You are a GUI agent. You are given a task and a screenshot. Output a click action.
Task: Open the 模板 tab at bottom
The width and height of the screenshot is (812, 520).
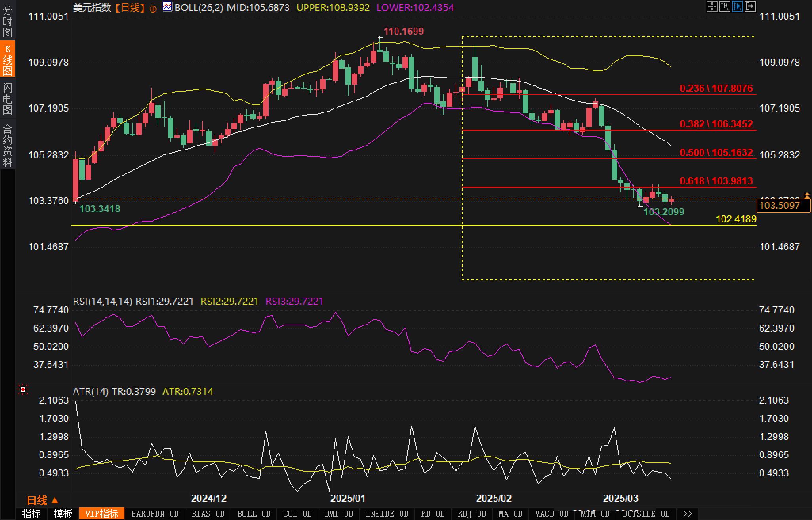pos(63,514)
